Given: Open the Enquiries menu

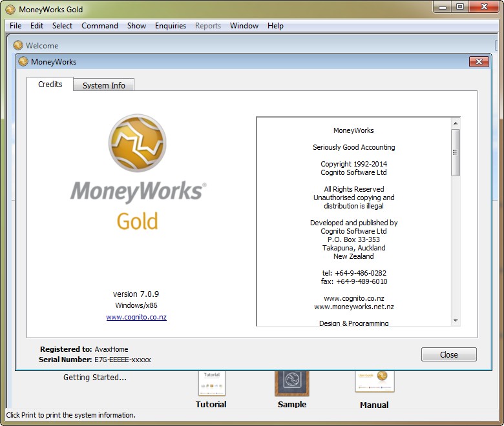Looking at the screenshot, I should pos(171,26).
